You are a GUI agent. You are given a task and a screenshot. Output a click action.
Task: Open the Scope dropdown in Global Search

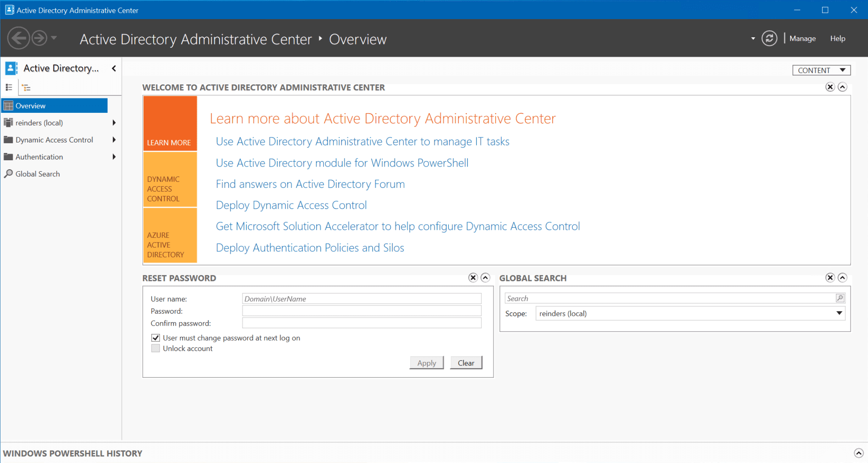coord(839,313)
